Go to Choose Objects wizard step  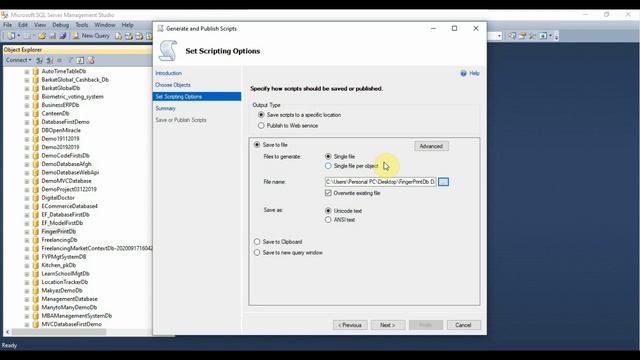173,85
